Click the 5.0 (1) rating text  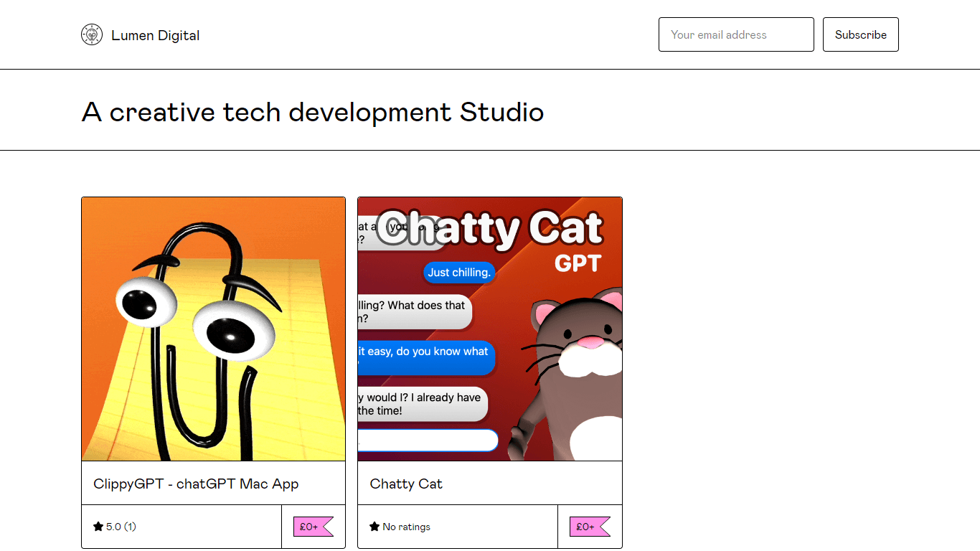click(x=121, y=527)
